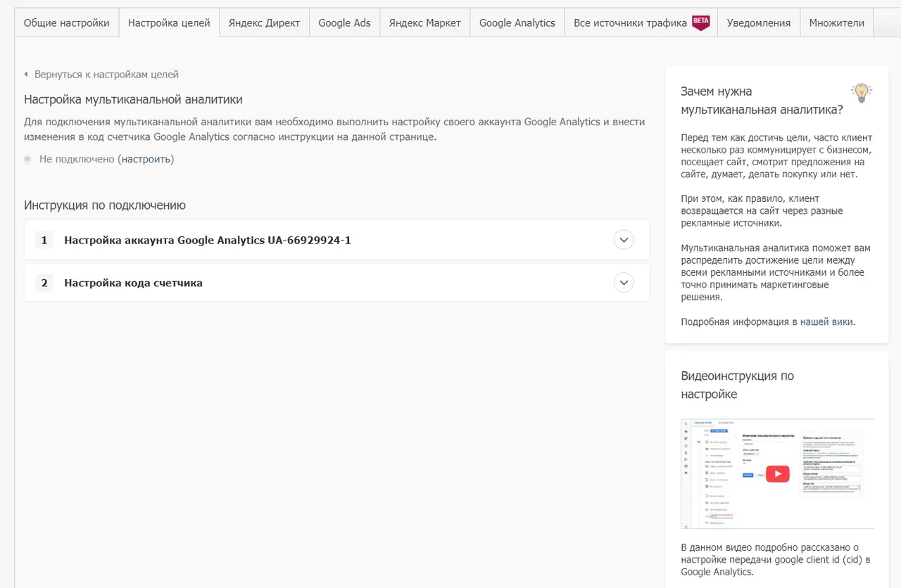Click the Настройка мультиканальной аналитики heading
901x588 pixels.
point(133,100)
